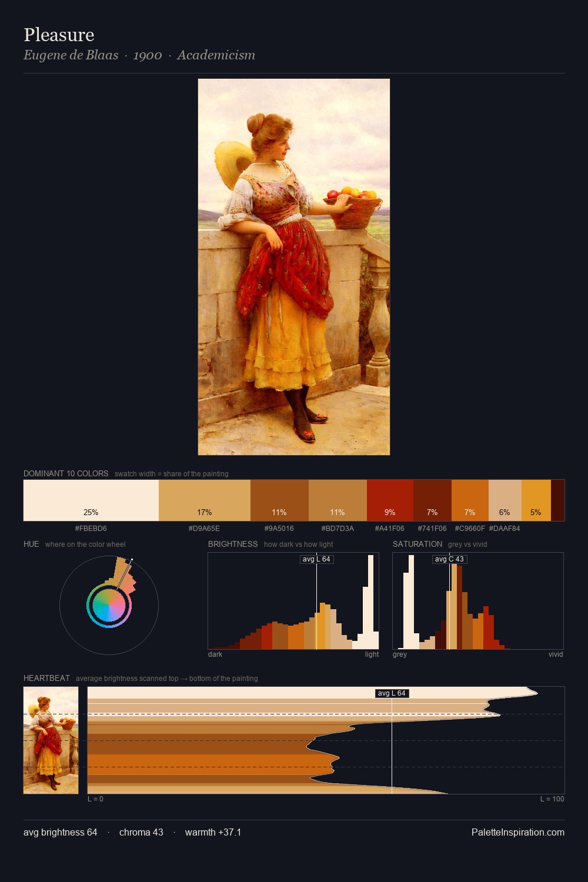Click the 'avg L 64' label in Brightness chart
588x882 pixels.
pos(316,559)
